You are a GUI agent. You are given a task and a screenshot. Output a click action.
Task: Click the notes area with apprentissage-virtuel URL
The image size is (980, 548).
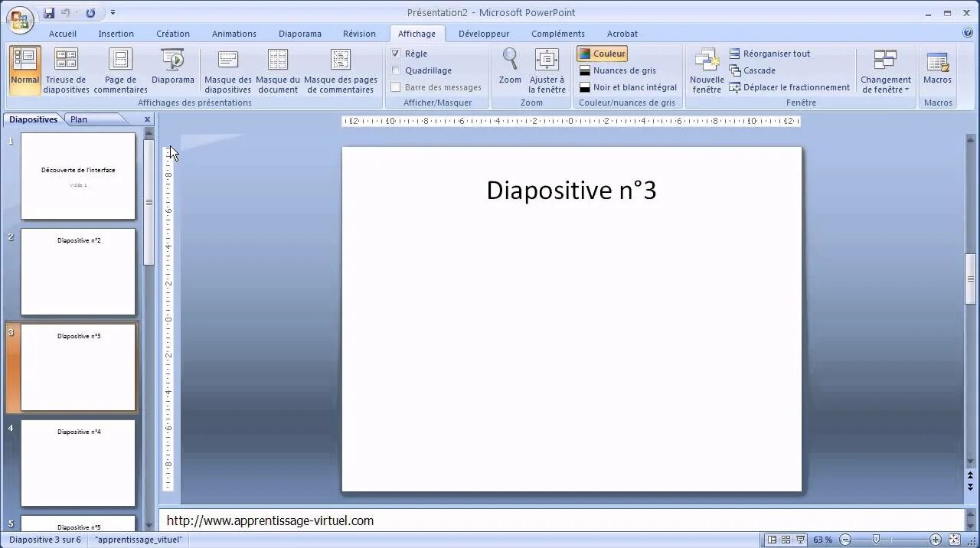coord(560,520)
